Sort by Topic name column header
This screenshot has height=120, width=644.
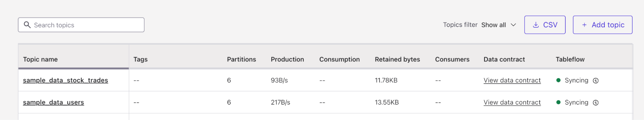click(x=40, y=59)
